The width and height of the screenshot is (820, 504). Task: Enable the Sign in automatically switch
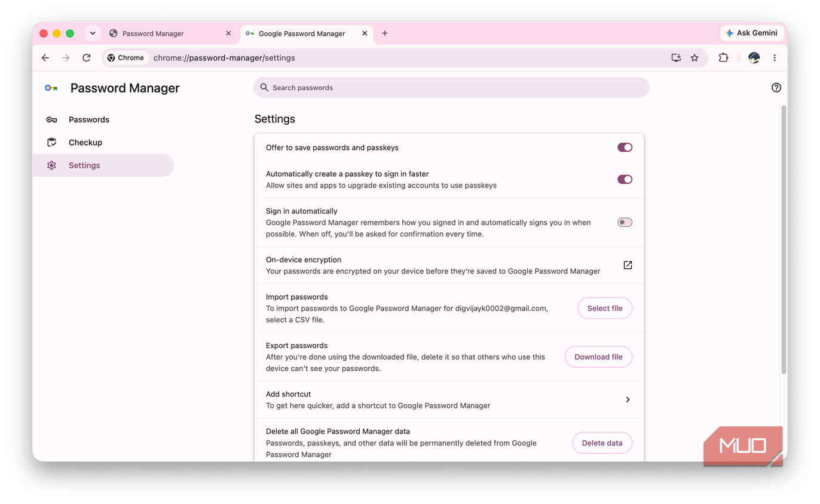(625, 222)
